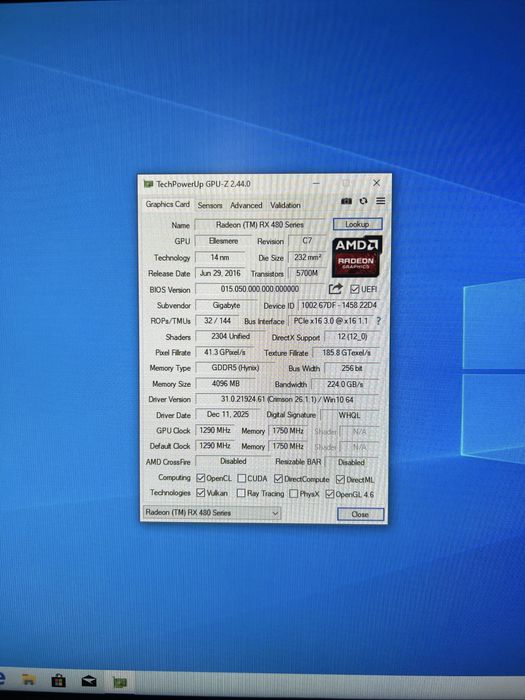Toggle the Ray Tracing checkbox
Viewport: 525px width, 700px height.
pos(241,493)
